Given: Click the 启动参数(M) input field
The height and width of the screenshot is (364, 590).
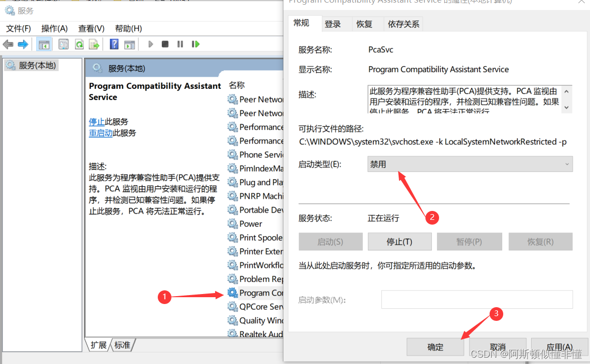Looking at the screenshot, I should click(x=477, y=300).
